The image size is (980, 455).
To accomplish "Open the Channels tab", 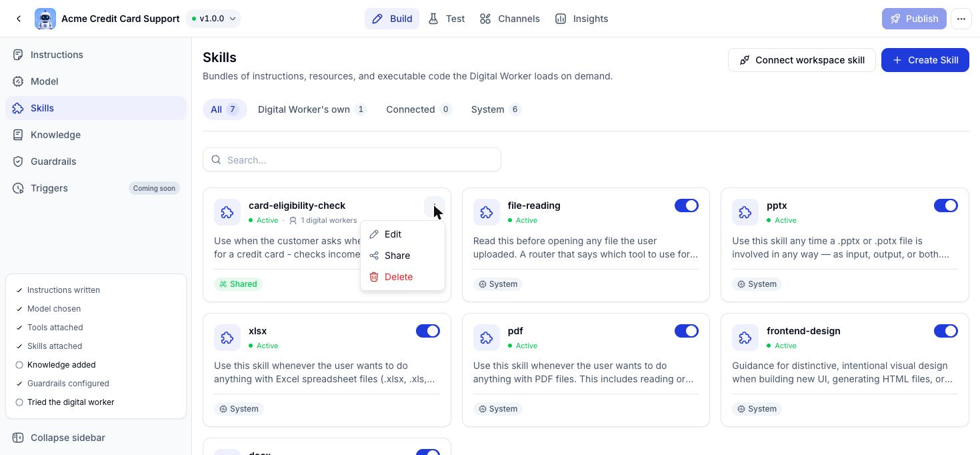I will coord(509,19).
